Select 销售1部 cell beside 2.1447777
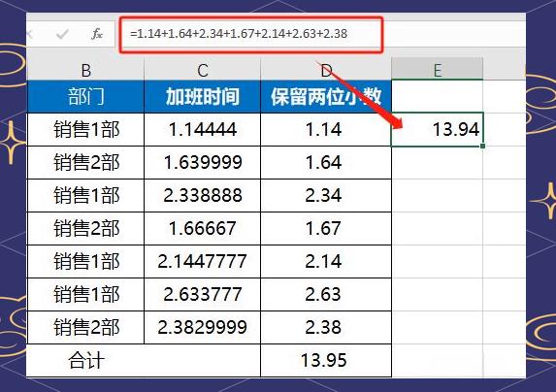The width and height of the screenshot is (556, 392). 85,261
